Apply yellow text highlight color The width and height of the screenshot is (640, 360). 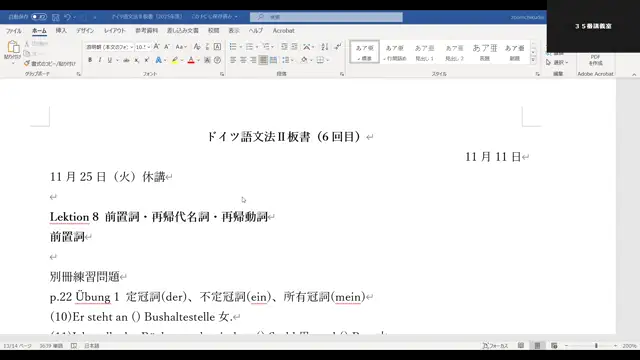pyautogui.click(x=175, y=60)
